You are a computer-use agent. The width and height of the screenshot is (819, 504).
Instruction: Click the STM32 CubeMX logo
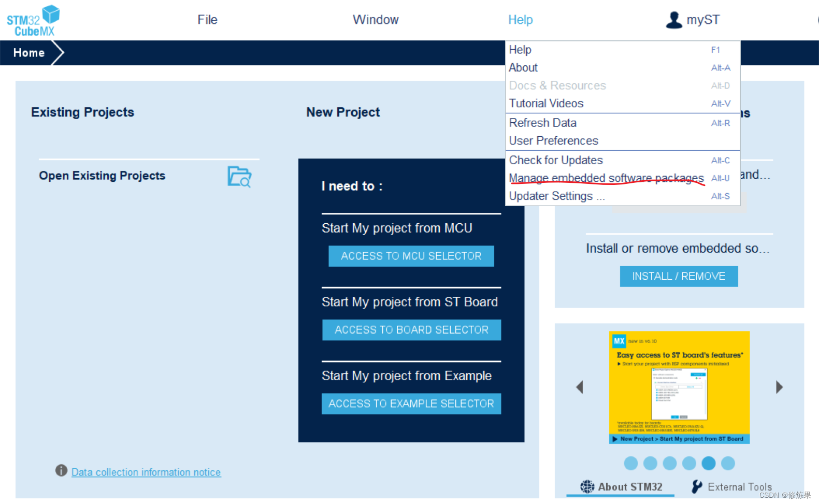(33, 20)
